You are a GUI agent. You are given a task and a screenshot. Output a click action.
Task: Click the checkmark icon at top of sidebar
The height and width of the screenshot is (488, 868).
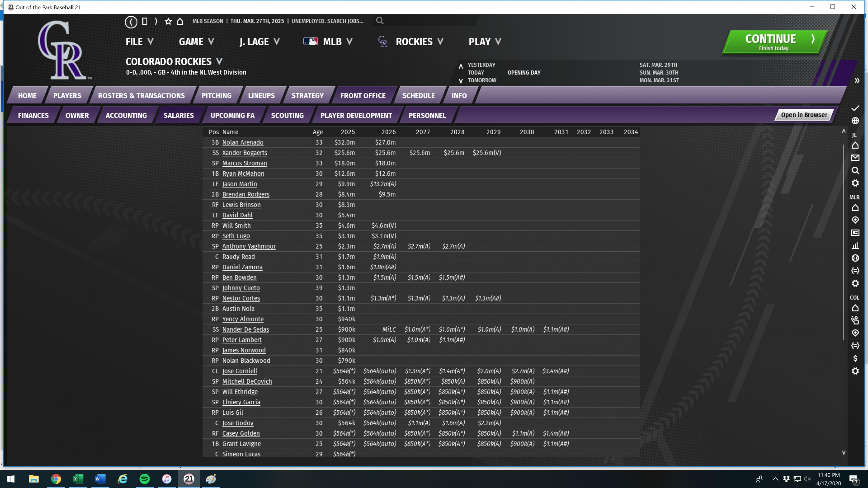click(855, 108)
